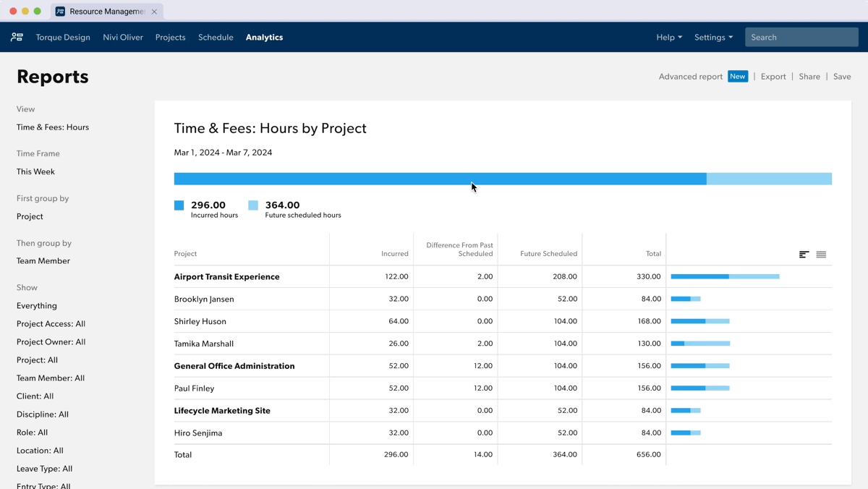Click the New badge beside Advanced report
Screen dimensions: 868x489
(738, 77)
